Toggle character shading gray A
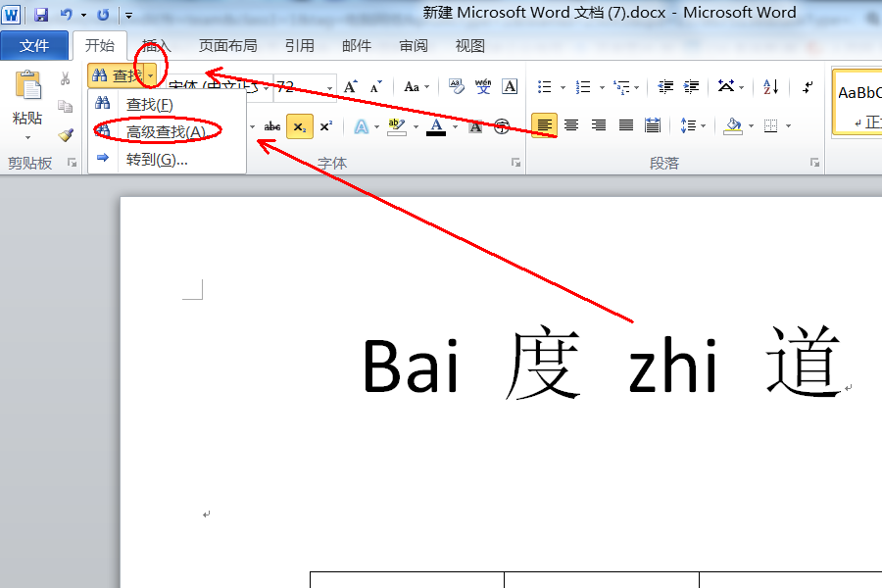Image resolution: width=882 pixels, height=588 pixels. click(475, 126)
